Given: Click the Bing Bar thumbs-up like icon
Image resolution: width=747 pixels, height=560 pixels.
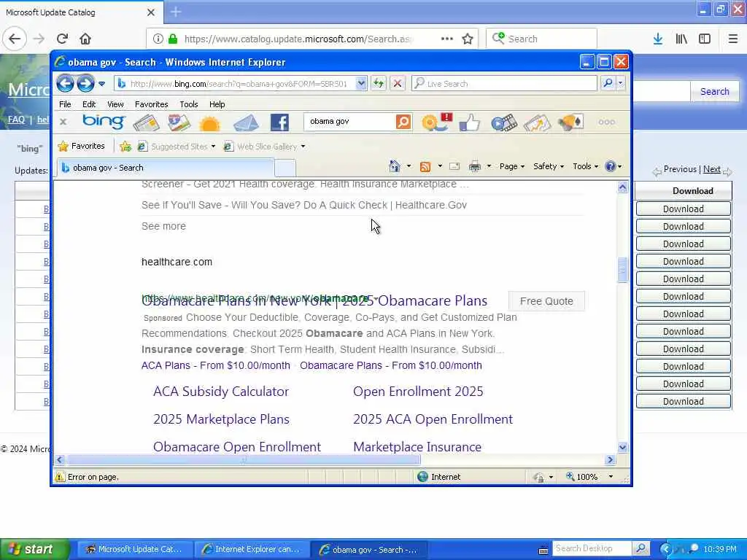Looking at the screenshot, I should 470,122.
